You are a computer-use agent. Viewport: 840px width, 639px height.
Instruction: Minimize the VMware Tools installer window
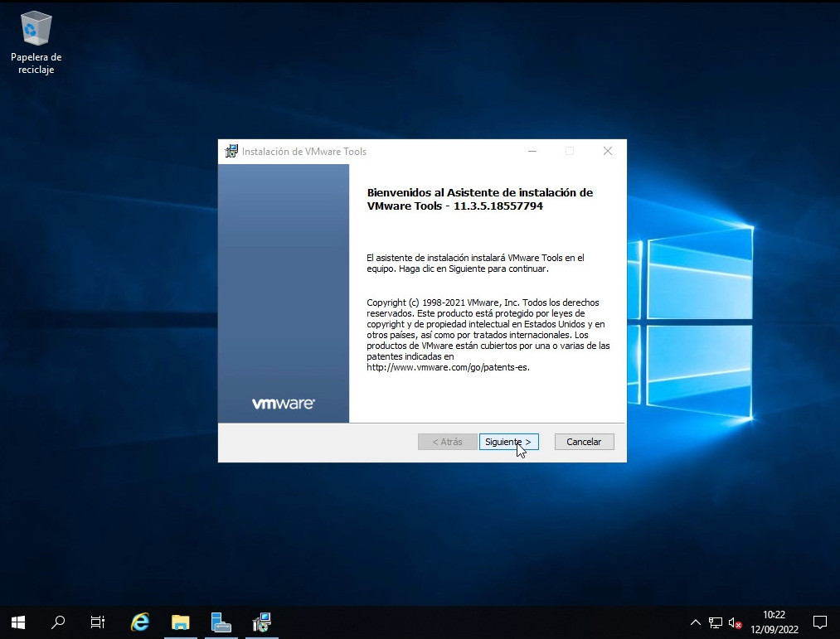[532, 152]
